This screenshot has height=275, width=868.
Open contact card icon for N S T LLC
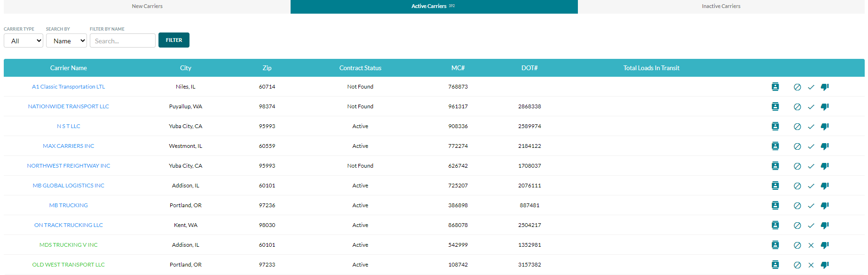tap(775, 126)
